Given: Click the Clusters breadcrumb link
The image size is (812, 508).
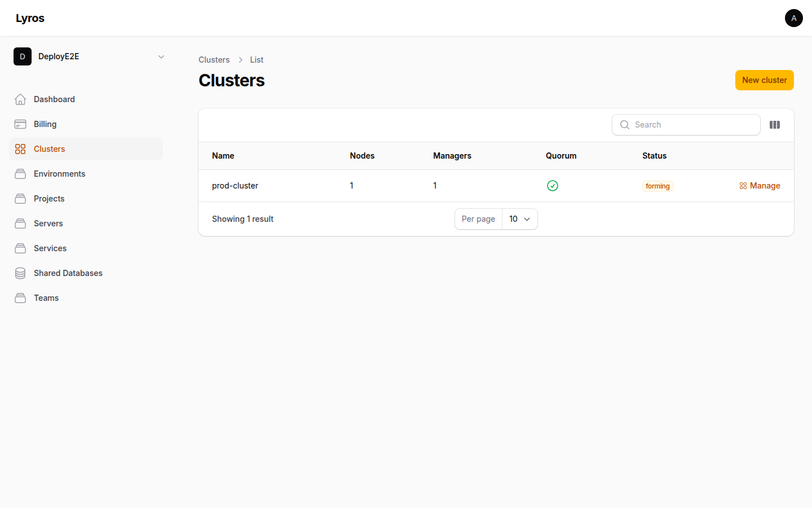Looking at the screenshot, I should 214,60.
